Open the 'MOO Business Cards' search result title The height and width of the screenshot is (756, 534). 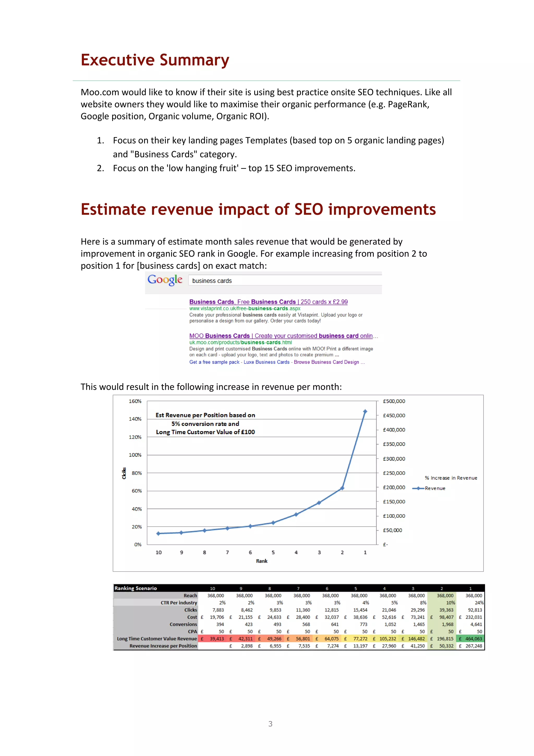pos(284,336)
